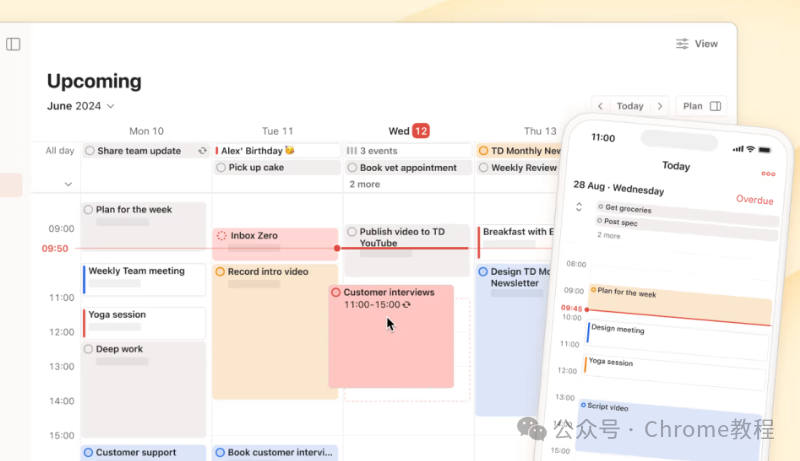Check off Script video on phone
The image size is (800, 461).
583,405
